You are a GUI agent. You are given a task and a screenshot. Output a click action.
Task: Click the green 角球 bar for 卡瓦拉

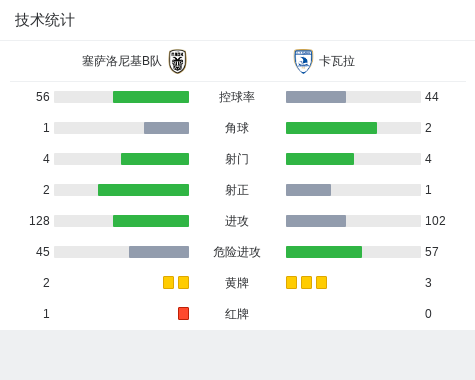[x=331, y=128]
